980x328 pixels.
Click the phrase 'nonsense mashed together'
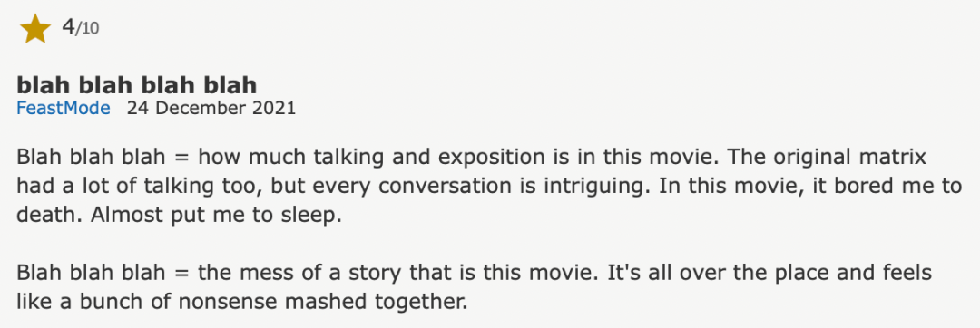tap(324, 303)
